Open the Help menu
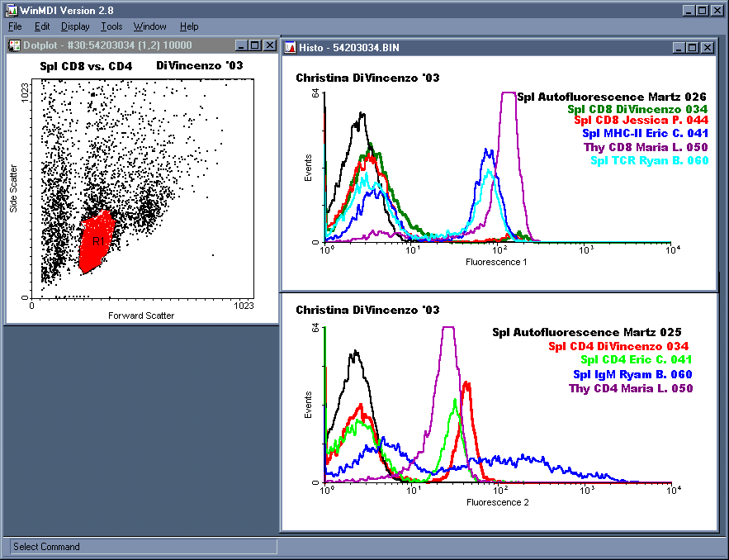 click(189, 26)
